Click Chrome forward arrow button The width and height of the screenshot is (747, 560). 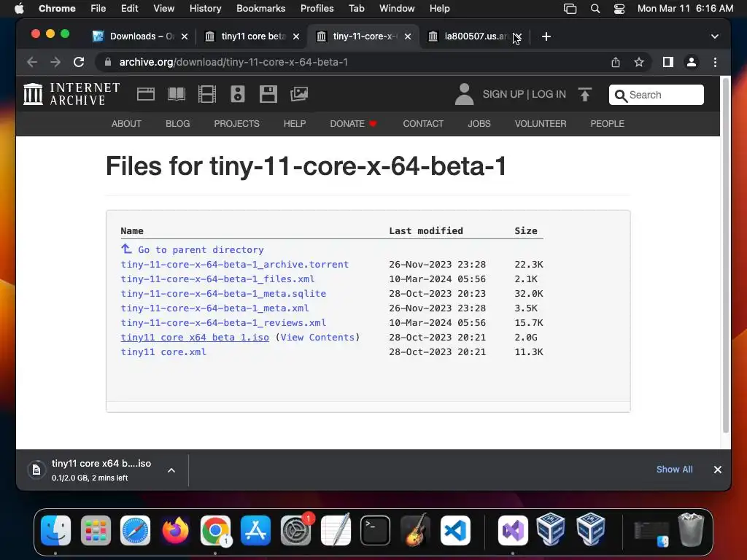click(x=55, y=62)
